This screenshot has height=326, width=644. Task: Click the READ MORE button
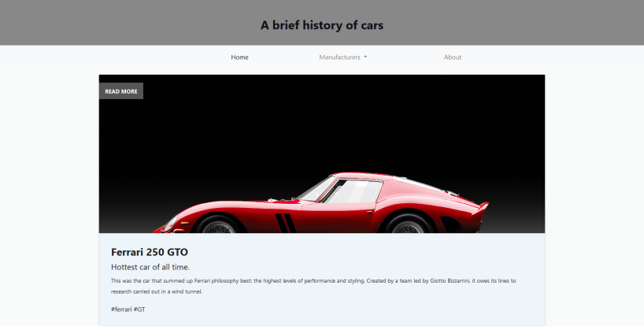(121, 91)
